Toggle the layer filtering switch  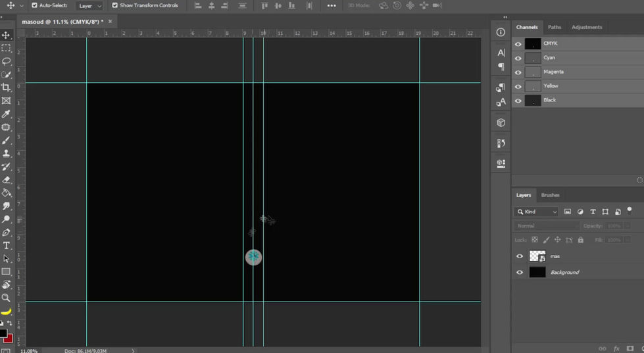(630, 211)
